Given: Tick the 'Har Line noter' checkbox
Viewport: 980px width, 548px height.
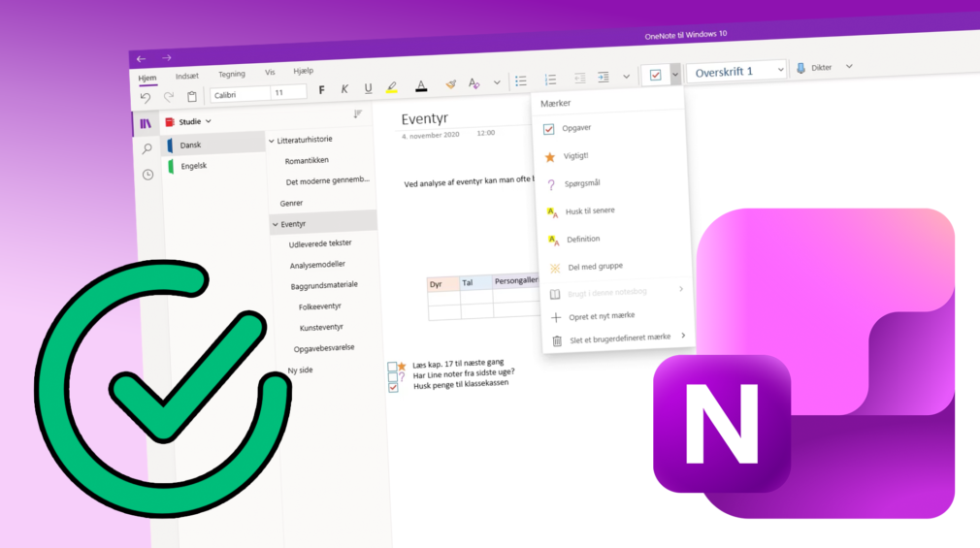Looking at the screenshot, I should (392, 376).
